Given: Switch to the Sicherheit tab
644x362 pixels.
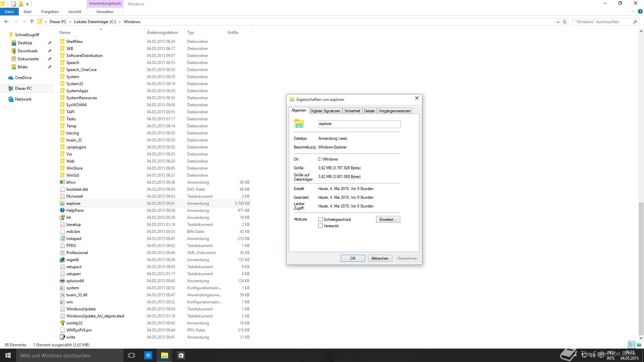Looking at the screenshot, I should pos(352,111).
